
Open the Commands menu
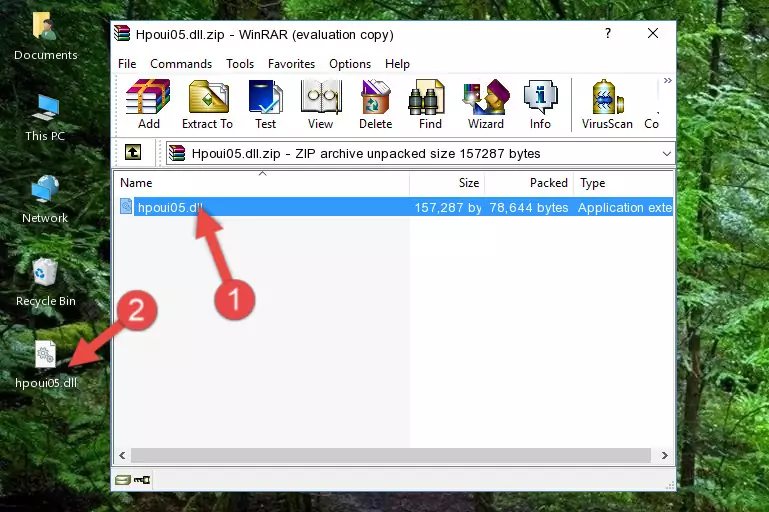click(181, 64)
